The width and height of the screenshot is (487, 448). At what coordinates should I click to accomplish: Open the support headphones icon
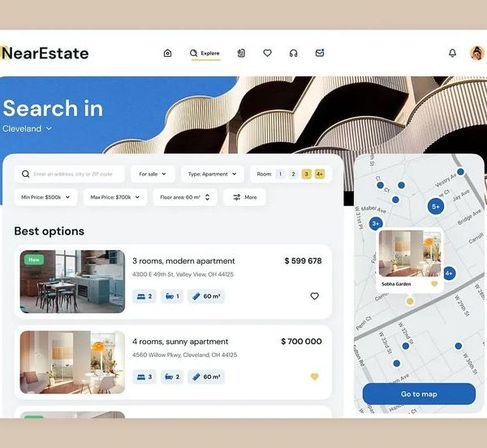(x=294, y=54)
